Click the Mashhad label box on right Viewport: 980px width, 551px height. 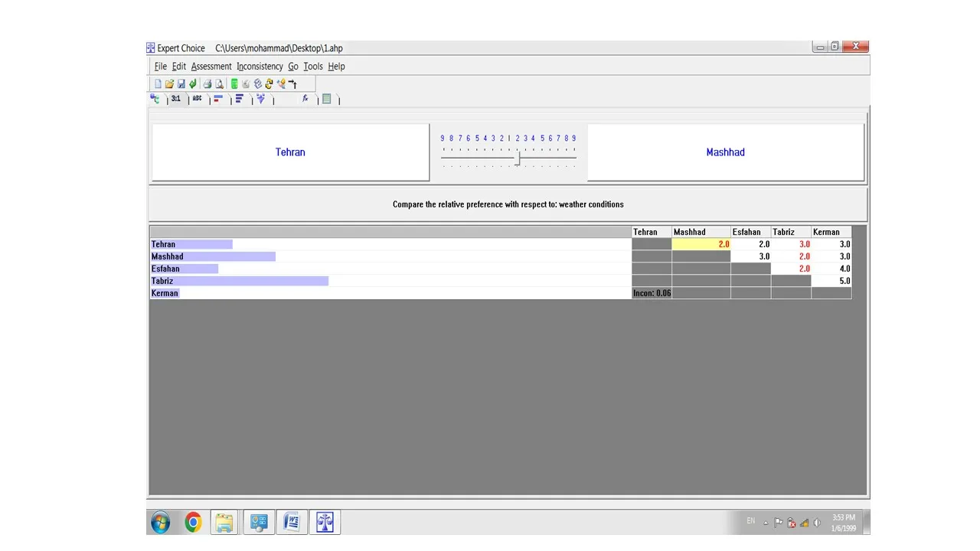coord(725,152)
